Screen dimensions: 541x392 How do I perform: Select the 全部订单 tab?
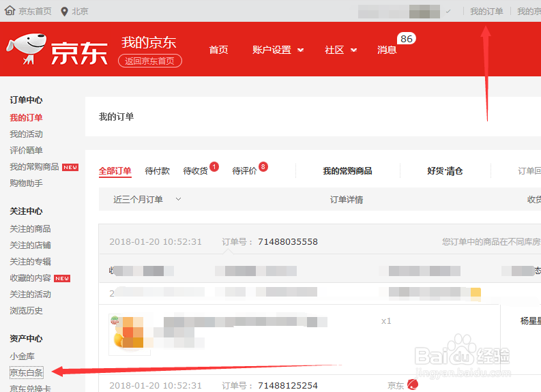click(115, 171)
